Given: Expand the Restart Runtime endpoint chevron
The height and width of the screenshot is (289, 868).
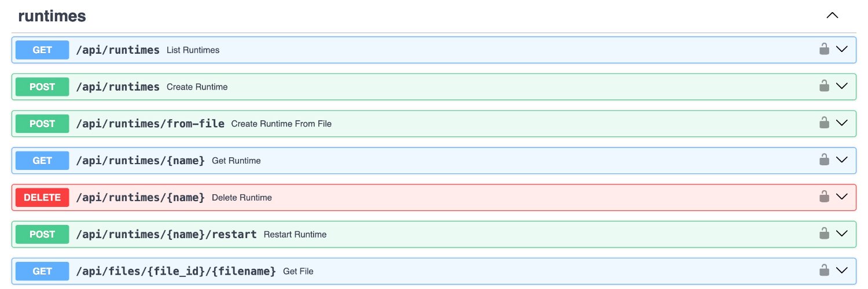Looking at the screenshot, I should coord(842,234).
